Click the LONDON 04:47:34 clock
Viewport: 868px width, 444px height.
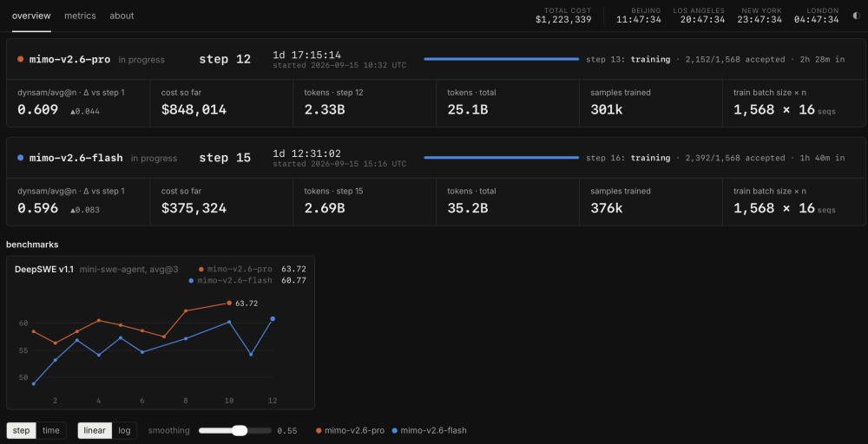(x=817, y=16)
